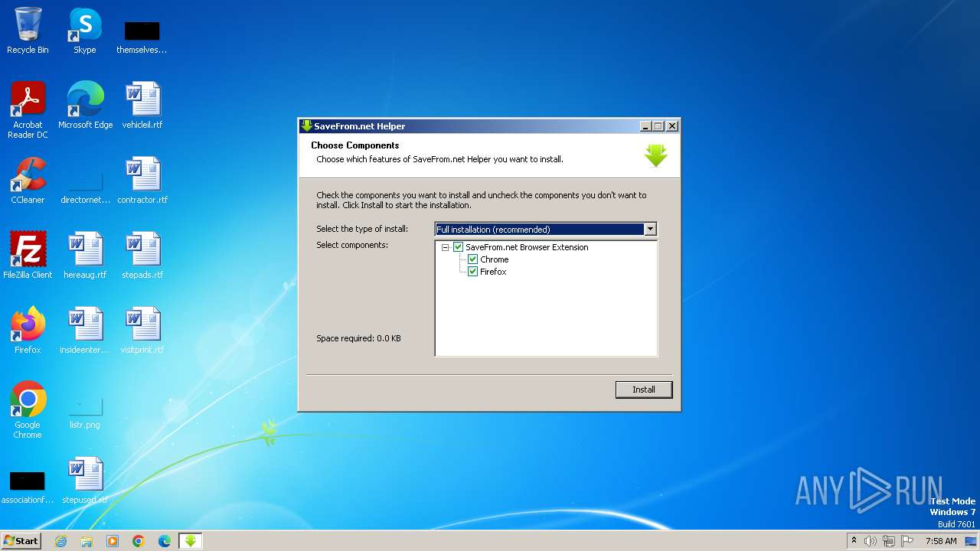This screenshot has width=980, height=551.
Task: Toggle SaveFrom.net Browser Extension checkbox
Action: point(459,247)
